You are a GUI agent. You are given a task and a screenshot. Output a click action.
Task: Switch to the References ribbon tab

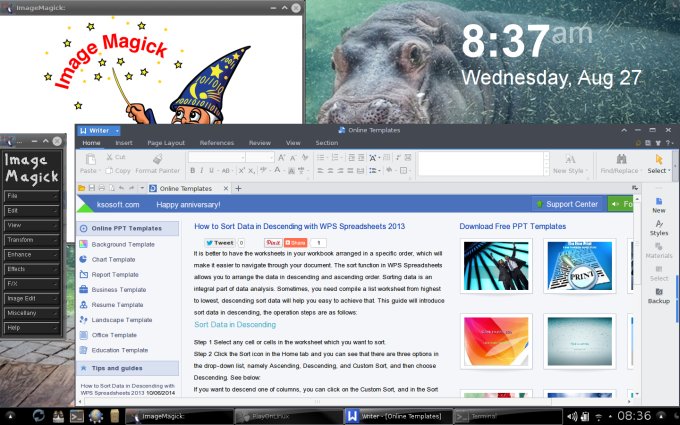click(x=217, y=143)
